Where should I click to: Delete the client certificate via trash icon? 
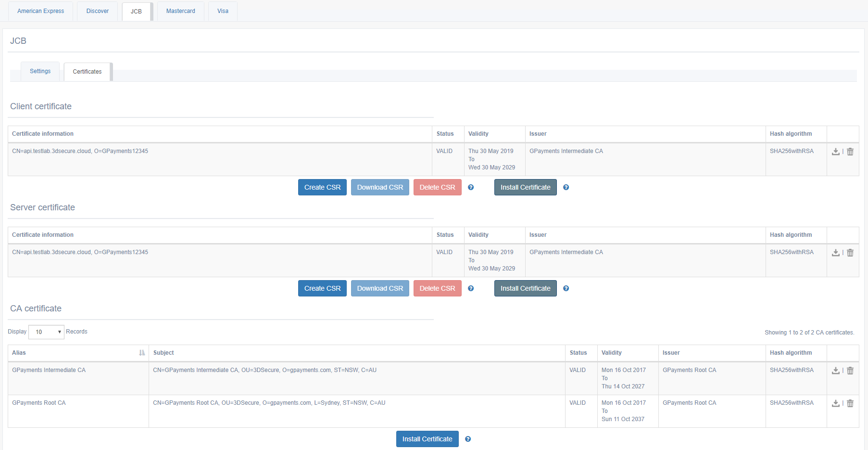click(850, 152)
